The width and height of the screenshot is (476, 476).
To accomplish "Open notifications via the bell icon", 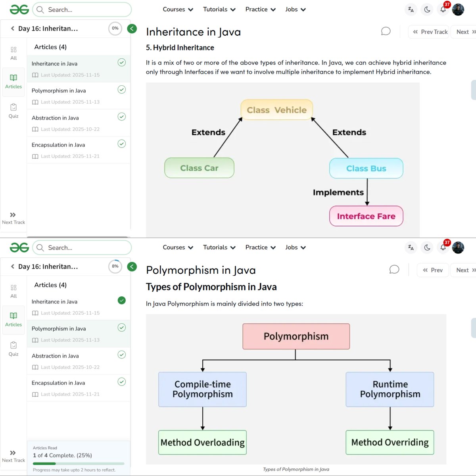I will point(443,9).
